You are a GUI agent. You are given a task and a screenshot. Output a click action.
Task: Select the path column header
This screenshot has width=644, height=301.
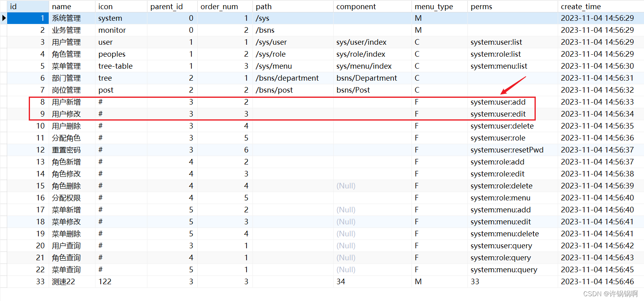click(293, 6)
